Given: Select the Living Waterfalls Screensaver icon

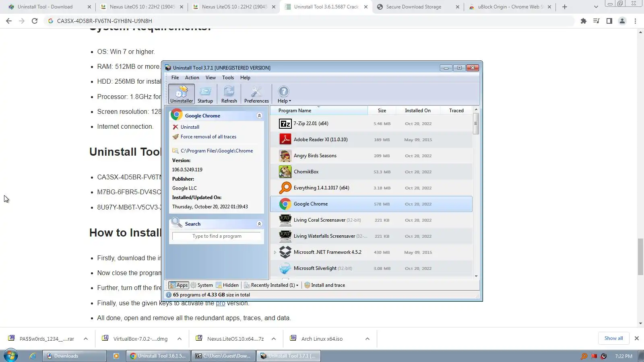Looking at the screenshot, I should coord(285,236).
